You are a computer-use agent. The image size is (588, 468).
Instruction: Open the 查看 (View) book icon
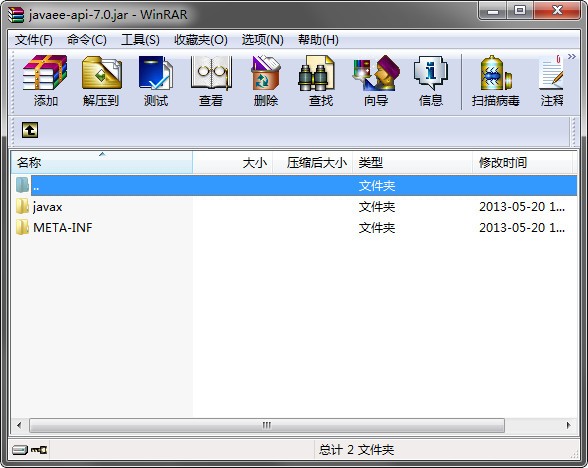[x=211, y=80]
